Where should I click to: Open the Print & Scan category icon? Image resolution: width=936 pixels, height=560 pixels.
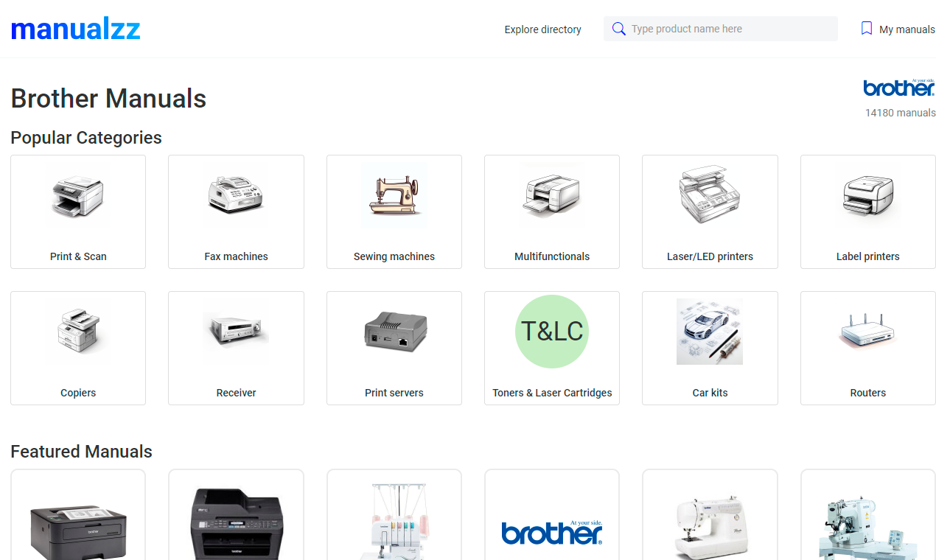tap(78, 195)
